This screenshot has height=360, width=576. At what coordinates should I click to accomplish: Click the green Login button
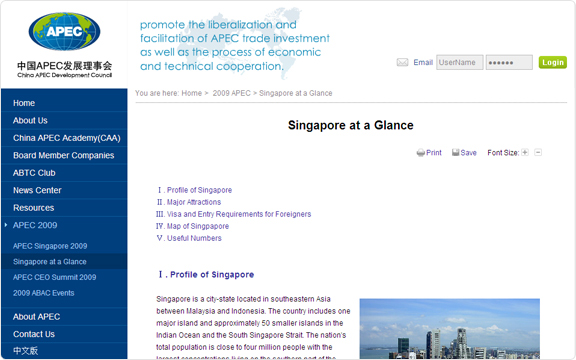point(553,62)
